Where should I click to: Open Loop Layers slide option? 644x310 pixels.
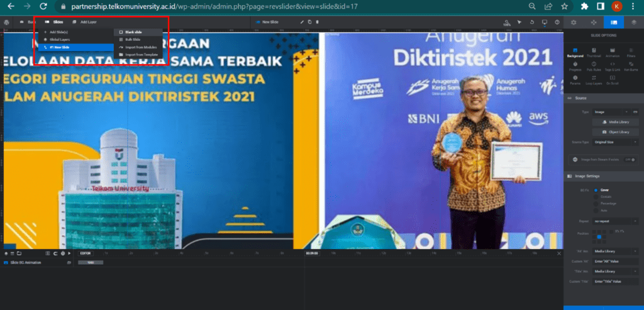594,80
